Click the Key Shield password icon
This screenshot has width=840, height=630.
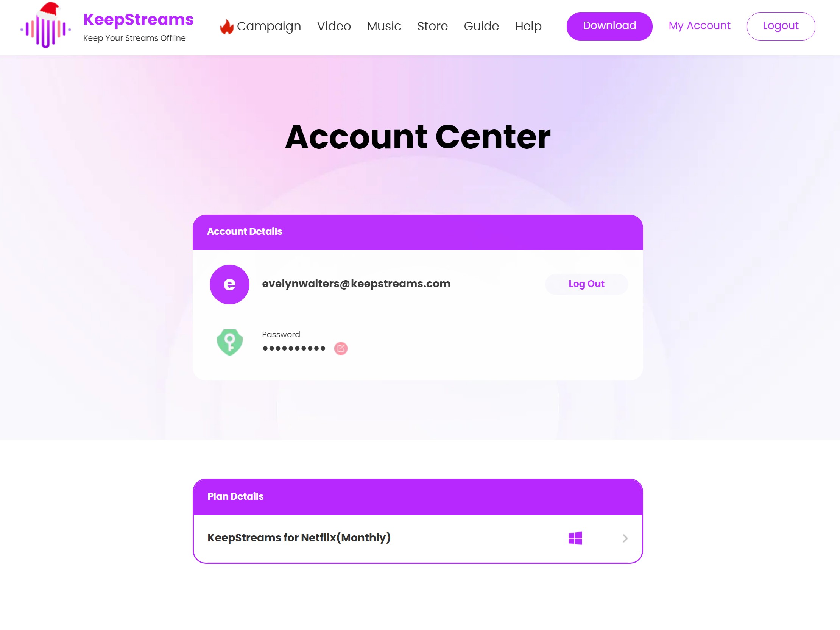[229, 343]
